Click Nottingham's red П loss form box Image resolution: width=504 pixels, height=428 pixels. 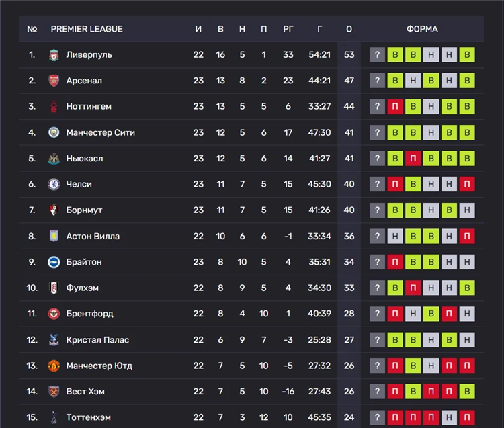pyautogui.click(x=395, y=106)
